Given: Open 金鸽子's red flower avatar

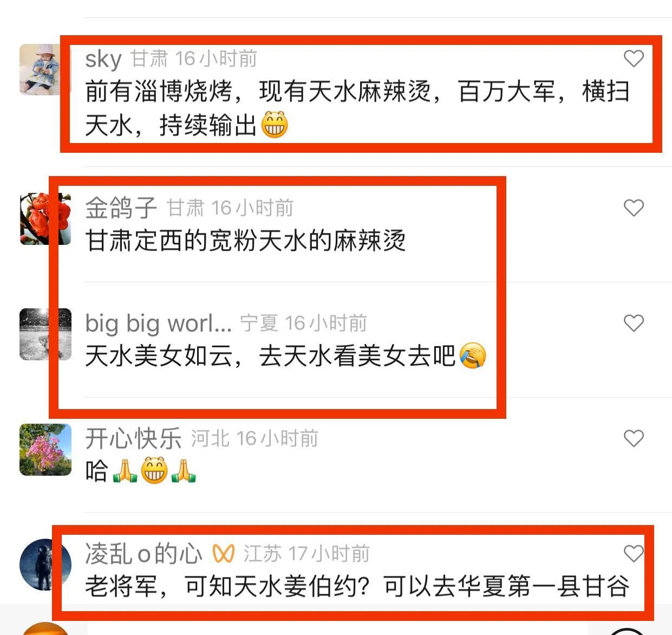Looking at the screenshot, I should click(45, 219).
